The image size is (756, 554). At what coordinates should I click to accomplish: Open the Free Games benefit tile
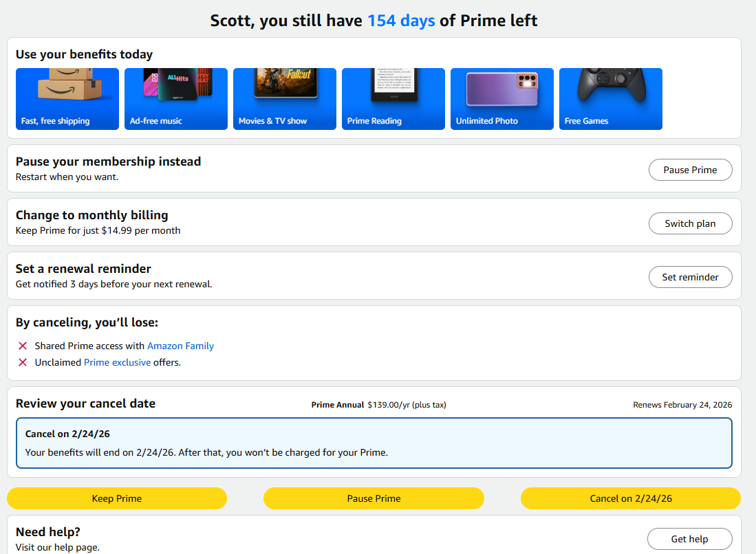point(611,99)
